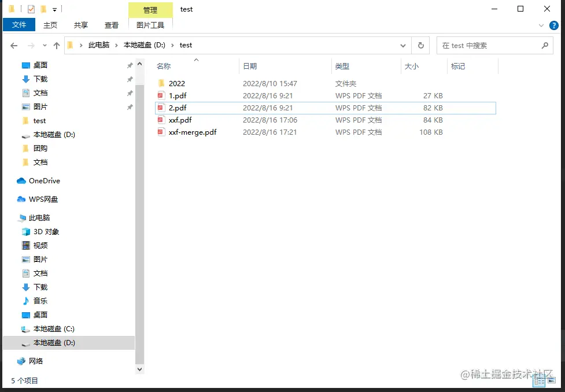Viewport: 565px width, 392px height.
Task: Select 此电脑 in the navigation pane
Action: (39, 217)
